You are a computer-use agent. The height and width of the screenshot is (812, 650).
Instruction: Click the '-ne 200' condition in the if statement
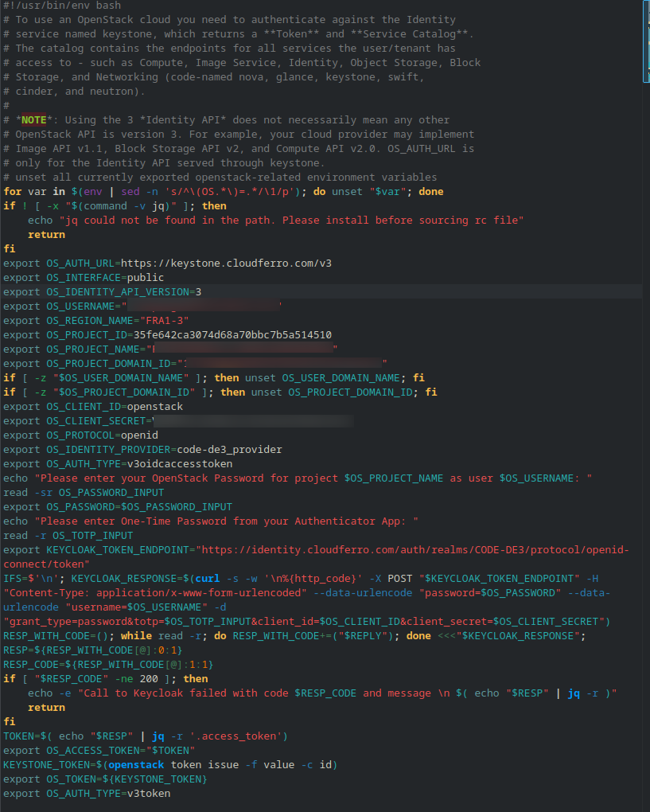[x=136, y=679]
